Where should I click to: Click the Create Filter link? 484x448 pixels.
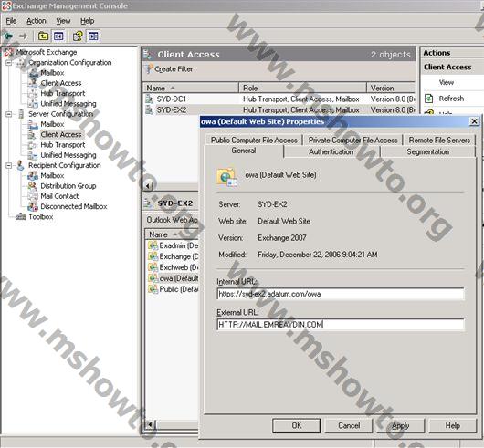pyautogui.click(x=174, y=69)
